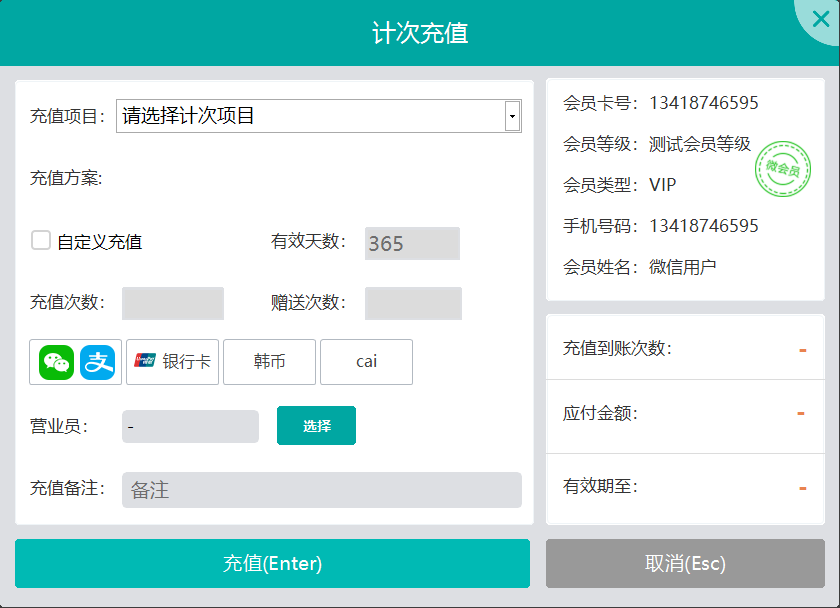The height and width of the screenshot is (608, 840).
Task: Click the 有效期至 summary row
Action: 685,487
